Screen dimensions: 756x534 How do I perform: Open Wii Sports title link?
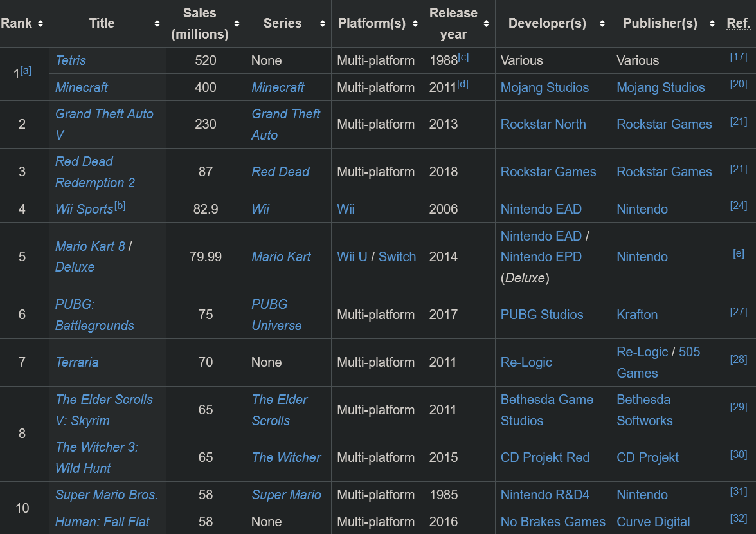(84, 209)
